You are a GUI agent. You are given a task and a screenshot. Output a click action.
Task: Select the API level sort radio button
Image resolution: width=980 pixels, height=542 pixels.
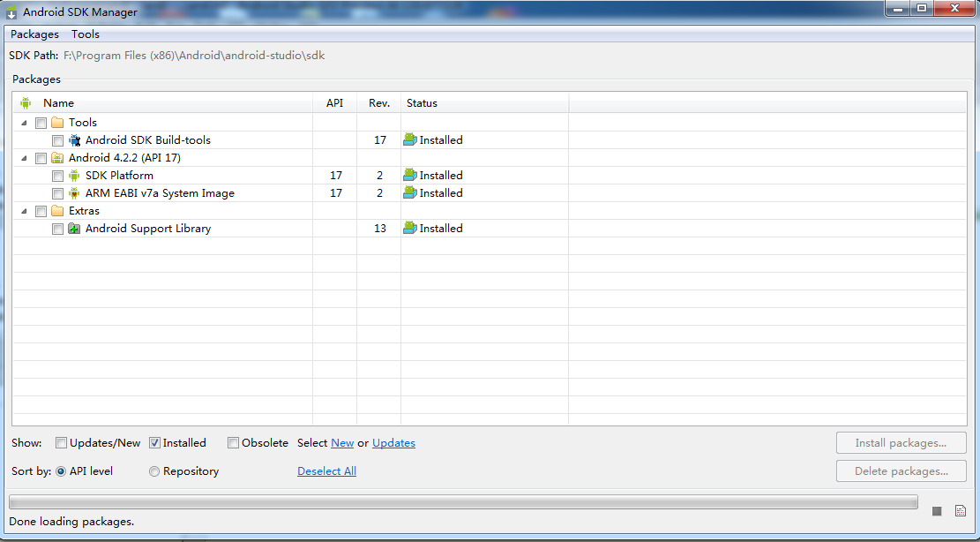[x=61, y=472]
